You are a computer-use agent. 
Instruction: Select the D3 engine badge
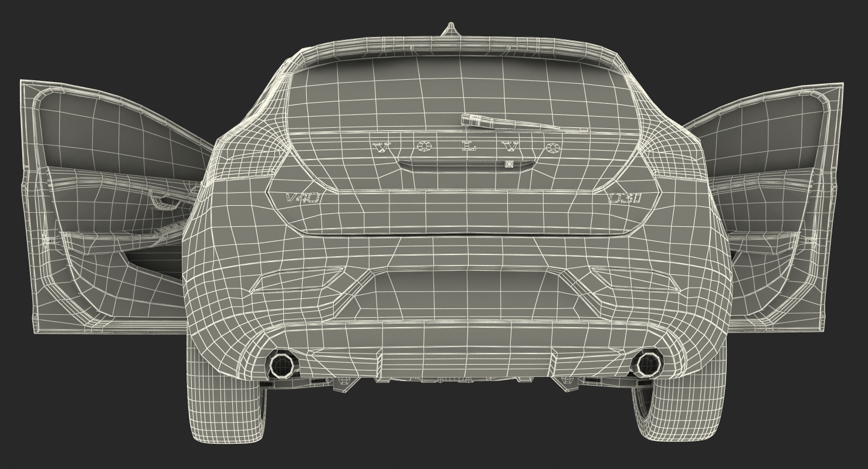(625, 198)
